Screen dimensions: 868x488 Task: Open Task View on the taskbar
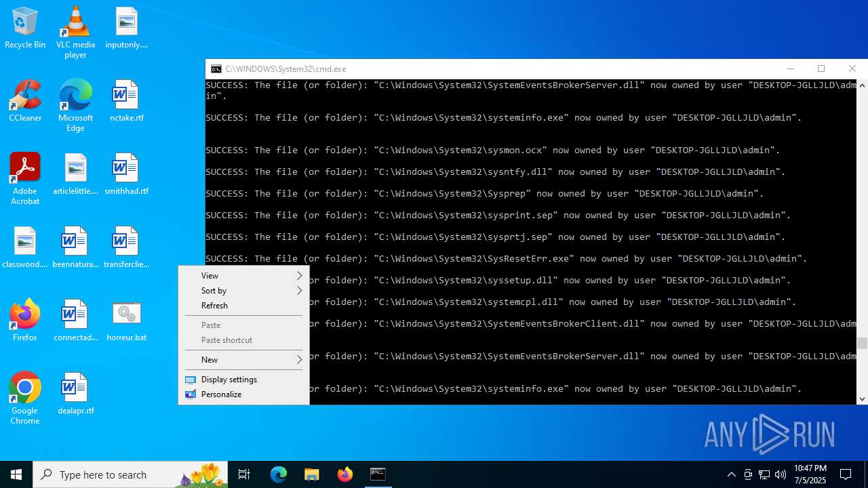point(244,474)
